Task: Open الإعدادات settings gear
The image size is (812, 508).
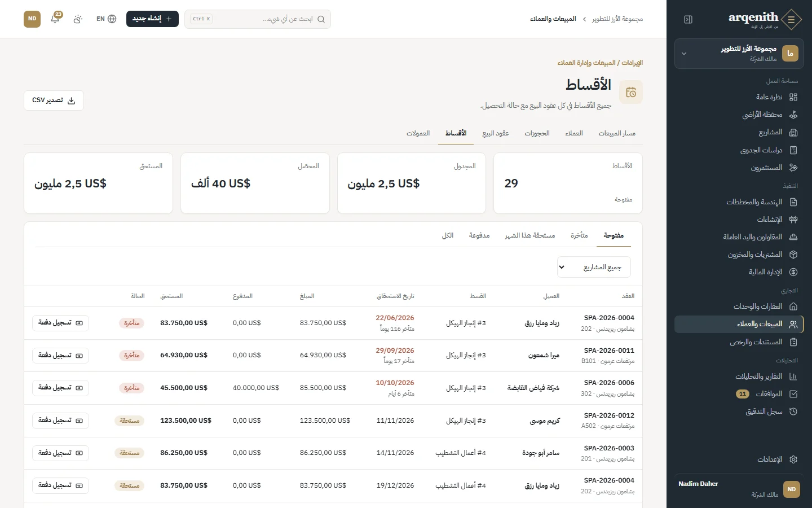Action: coord(793,459)
